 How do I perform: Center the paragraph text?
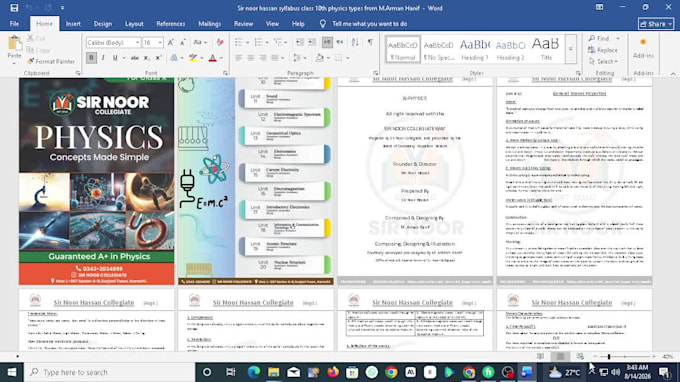coord(251,58)
